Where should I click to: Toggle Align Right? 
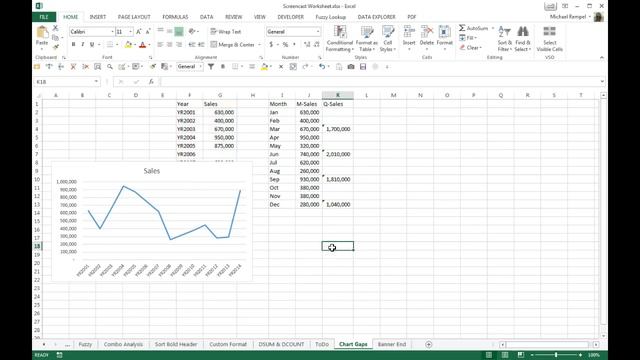[x=179, y=44]
